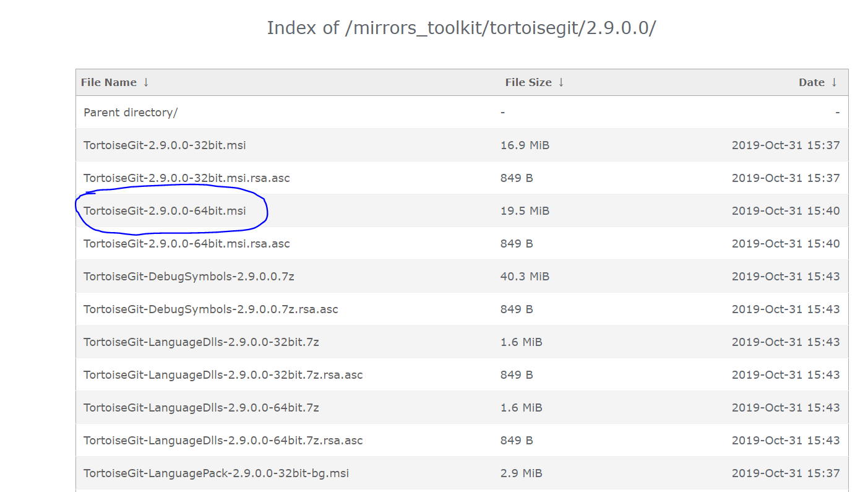
Task: Click the arrow beside File Name
Action: click(x=146, y=82)
